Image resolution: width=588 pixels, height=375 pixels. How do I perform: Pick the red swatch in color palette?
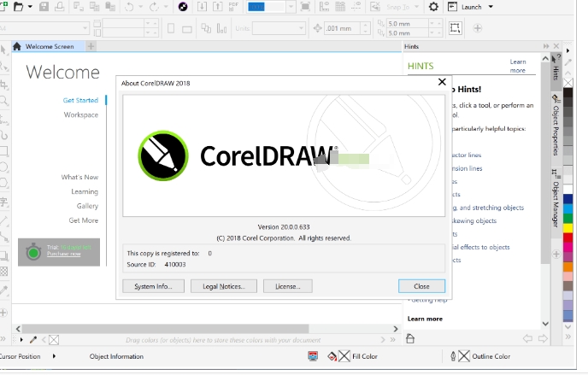tap(568, 237)
